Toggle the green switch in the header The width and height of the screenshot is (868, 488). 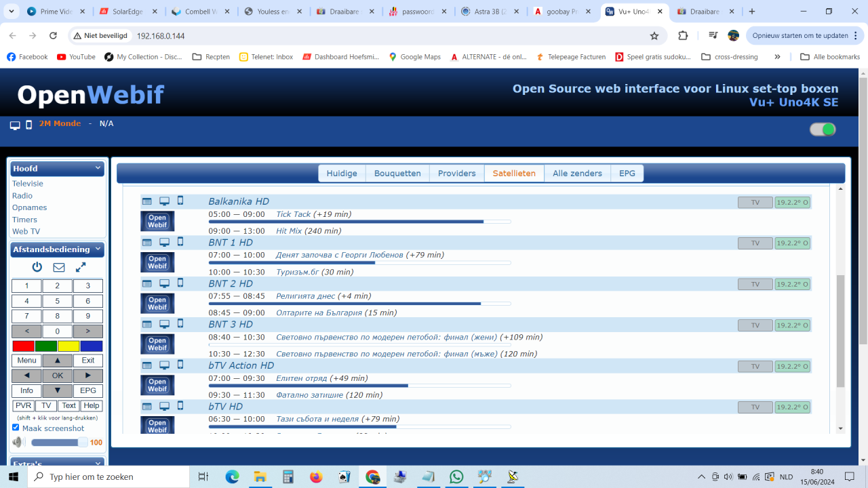pos(823,129)
